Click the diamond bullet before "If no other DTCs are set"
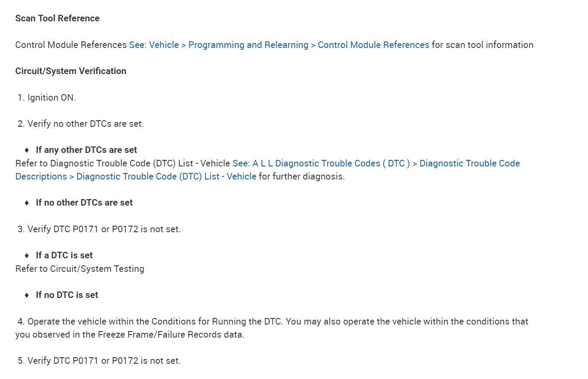The height and width of the screenshot is (379, 588). pyautogui.click(x=27, y=203)
